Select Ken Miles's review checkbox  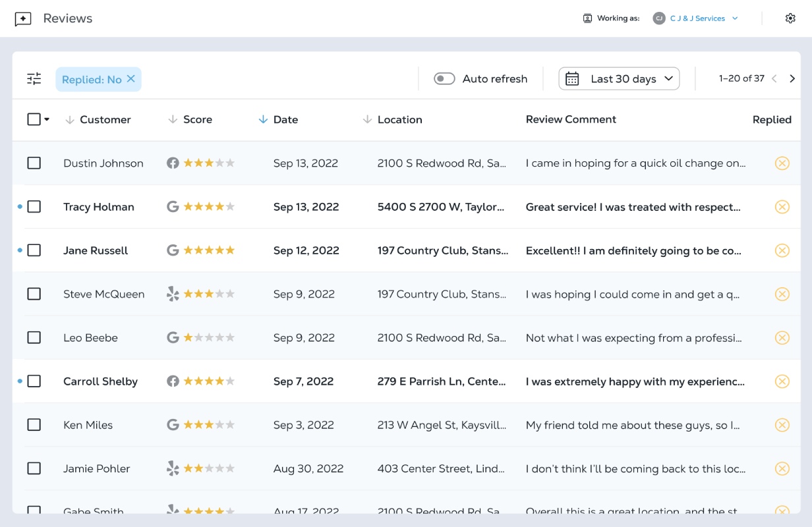tap(34, 424)
